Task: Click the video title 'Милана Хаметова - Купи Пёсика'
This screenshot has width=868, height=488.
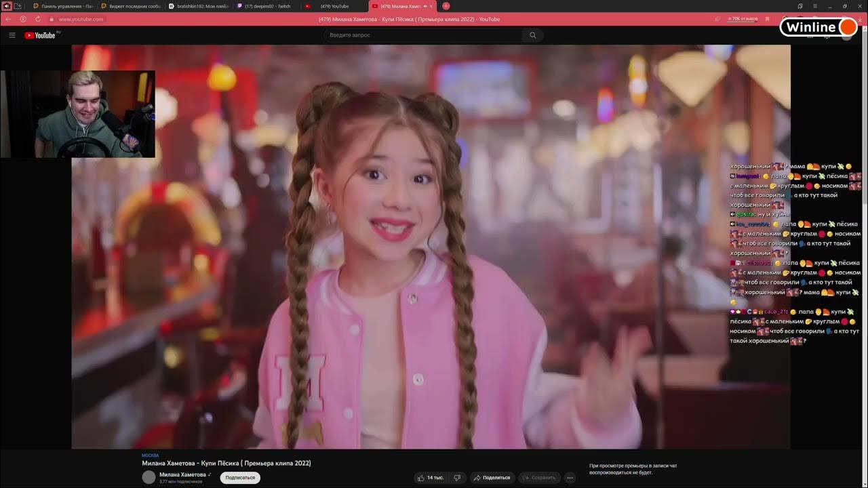Action: [x=226, y=463]
